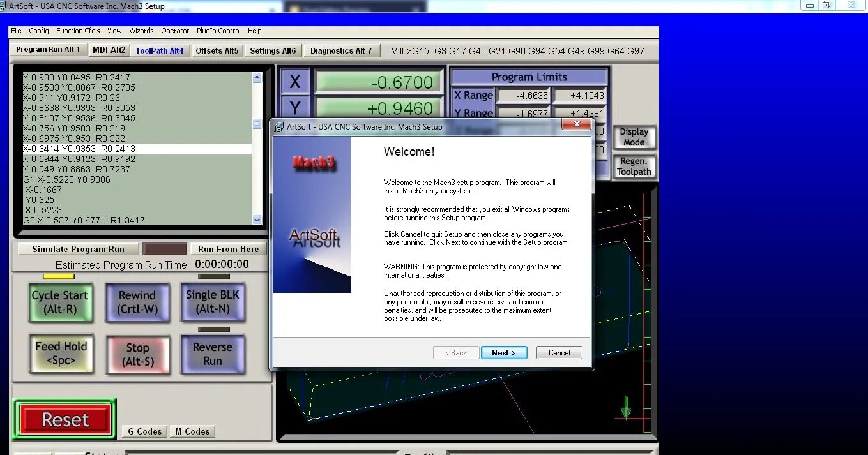Click Next in the Mach3 Setup dialog

click(504, 353)
